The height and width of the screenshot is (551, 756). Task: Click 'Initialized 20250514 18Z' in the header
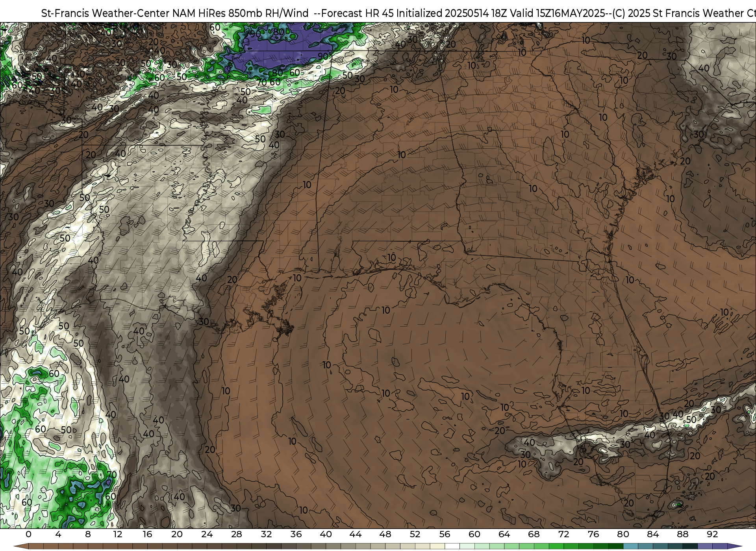[x=452, y=13]
